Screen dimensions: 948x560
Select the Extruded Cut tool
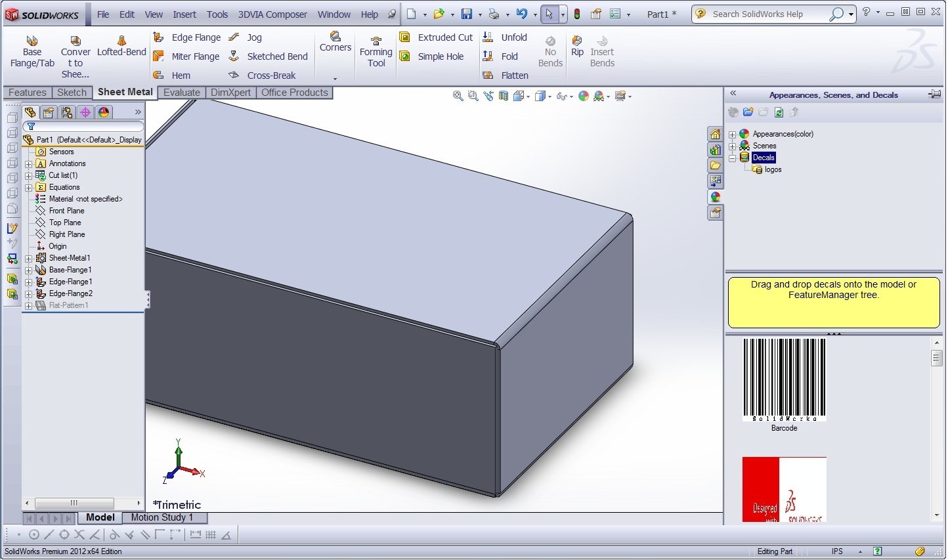(436, 37)
